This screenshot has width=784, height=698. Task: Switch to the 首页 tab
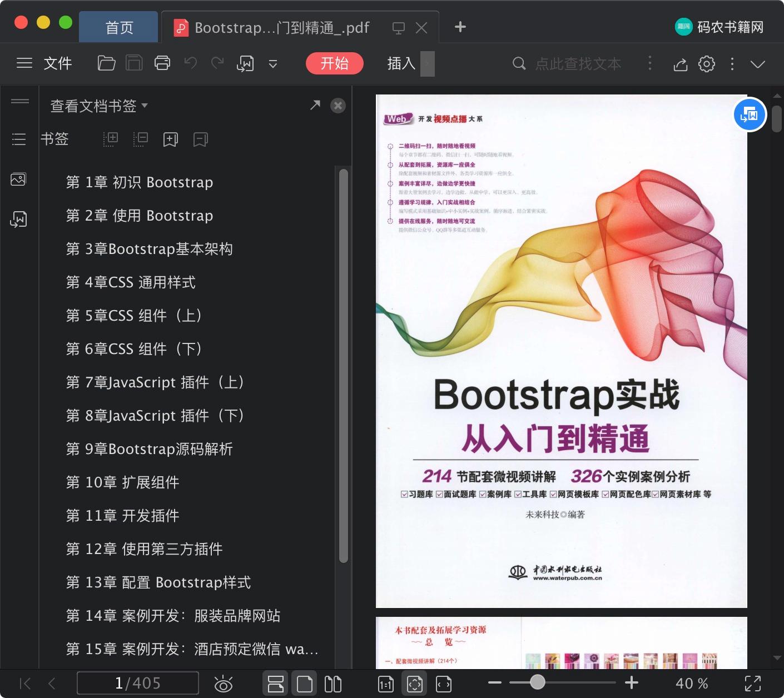click(x=119, y=27)
